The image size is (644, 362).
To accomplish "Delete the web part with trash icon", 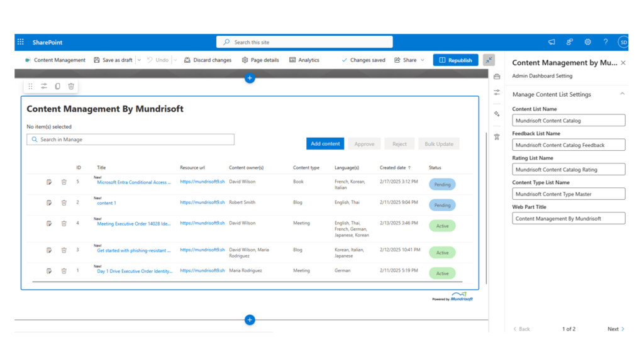I will (x=71, y=86).
